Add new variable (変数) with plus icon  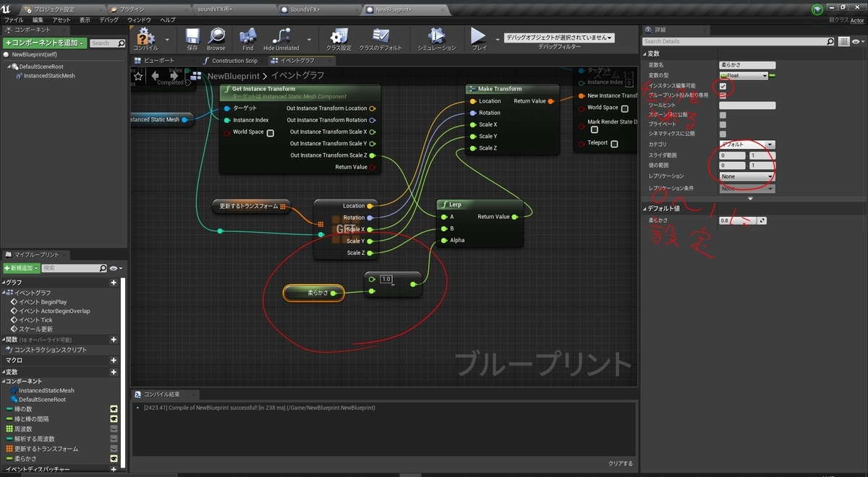114,371
